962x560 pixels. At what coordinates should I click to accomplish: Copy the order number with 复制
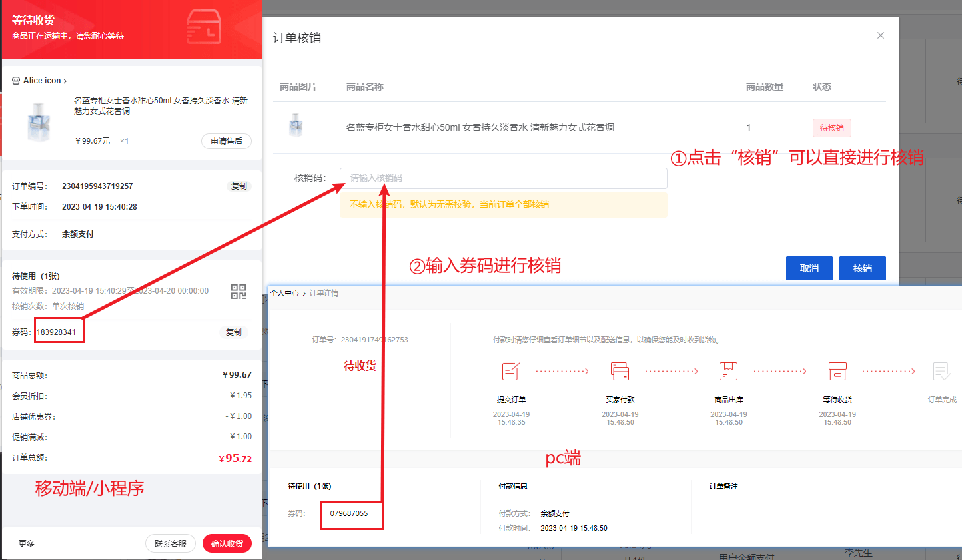239,186
